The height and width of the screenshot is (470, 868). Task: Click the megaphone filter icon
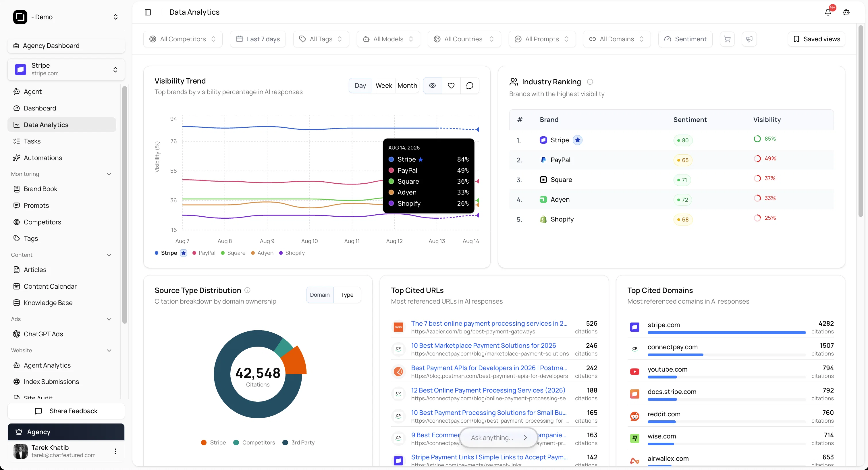[749, 39]
